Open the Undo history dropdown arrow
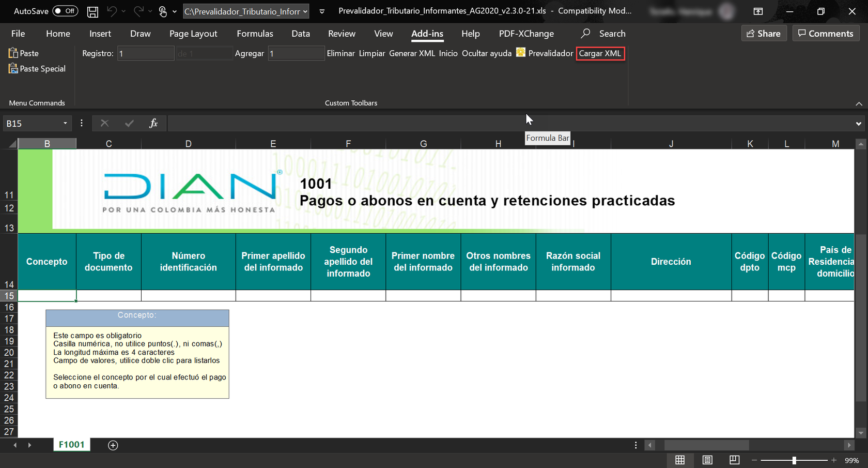 (123, 11)
